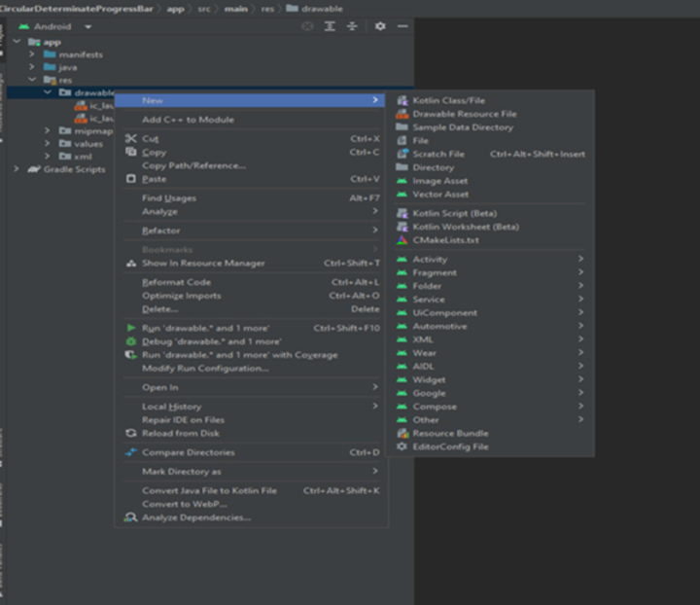Click the green Run arrow icon

(131, 328)
